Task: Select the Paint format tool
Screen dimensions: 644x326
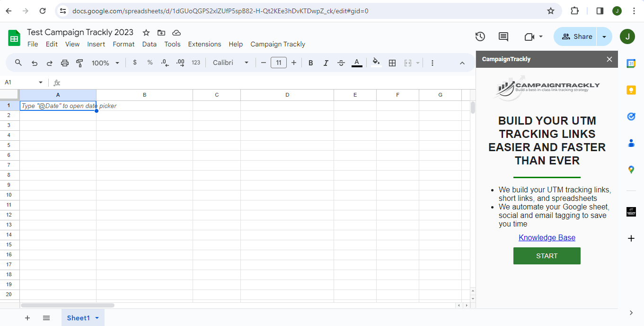Action: coord(79,62)
